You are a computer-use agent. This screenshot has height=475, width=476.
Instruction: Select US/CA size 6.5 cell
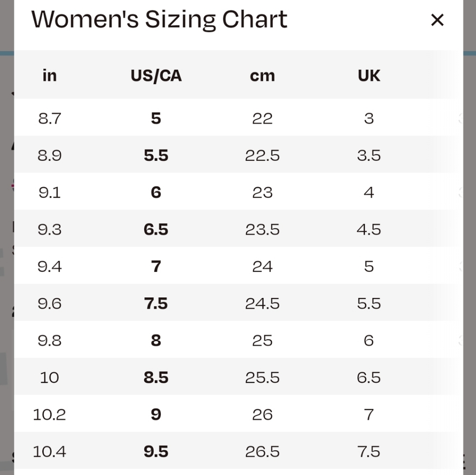tap(156, 229)
